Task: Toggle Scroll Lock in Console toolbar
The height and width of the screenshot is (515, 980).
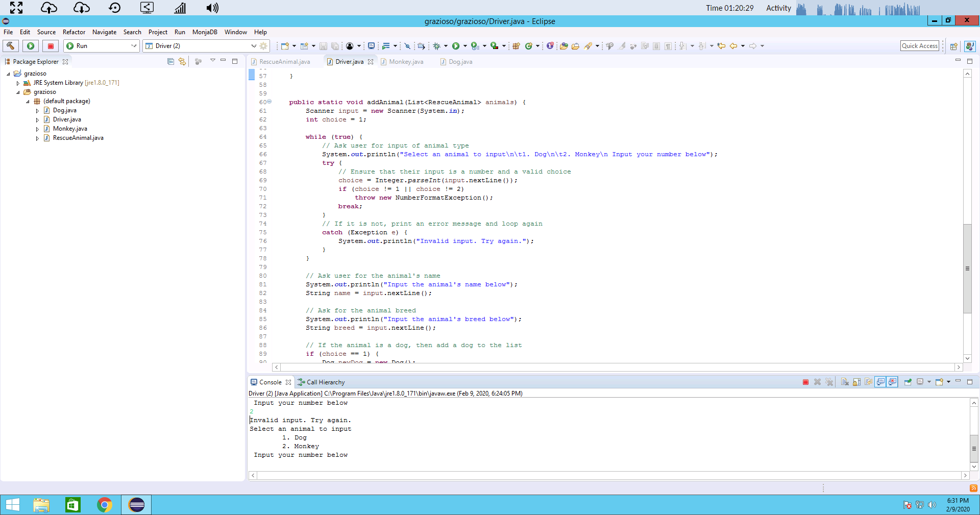Action: click(x=857, y=382)
